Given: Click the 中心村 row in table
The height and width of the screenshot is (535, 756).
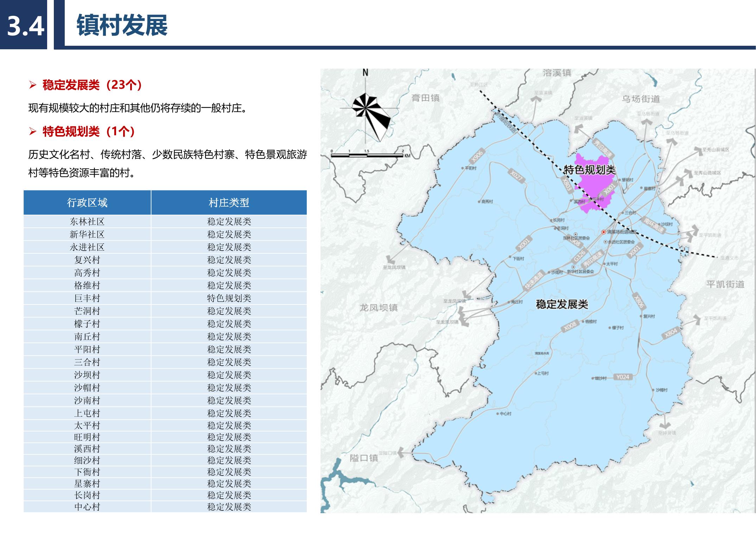Looking at the screenshot, I should pos(87,506).
